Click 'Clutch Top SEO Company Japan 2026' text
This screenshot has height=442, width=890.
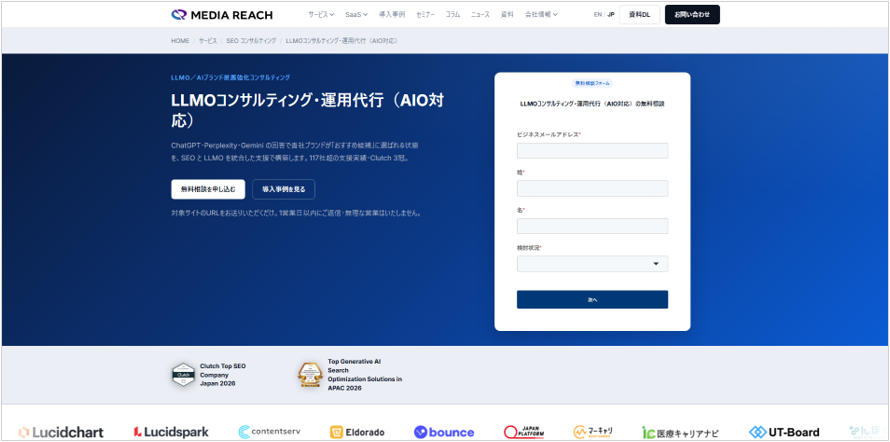[223, 375]
